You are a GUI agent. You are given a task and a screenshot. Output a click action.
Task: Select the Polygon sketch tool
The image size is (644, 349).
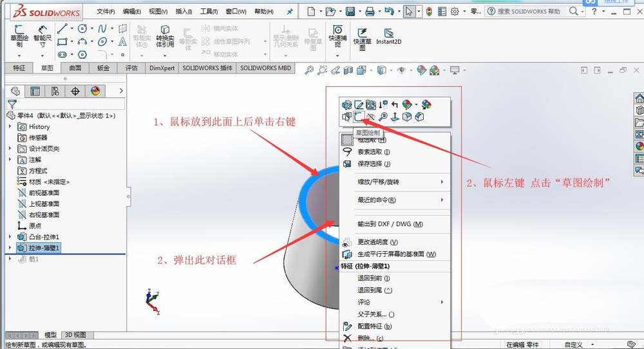coord(82,54)
